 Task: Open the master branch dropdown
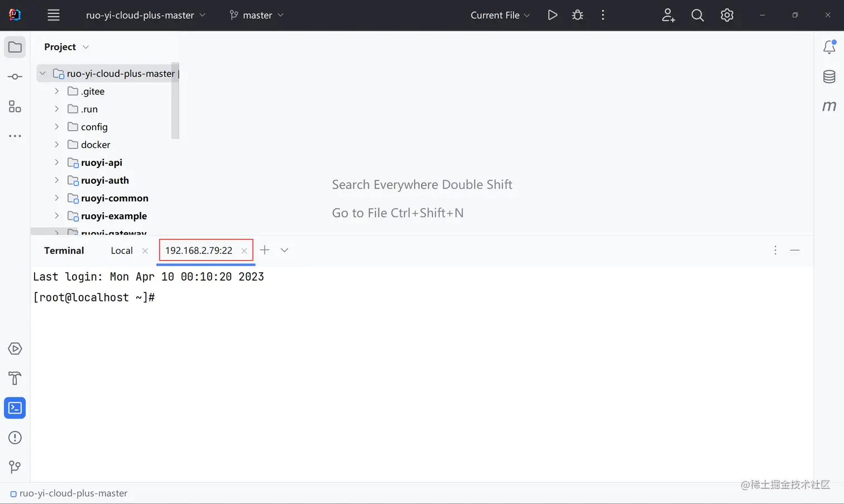[257, 15]
